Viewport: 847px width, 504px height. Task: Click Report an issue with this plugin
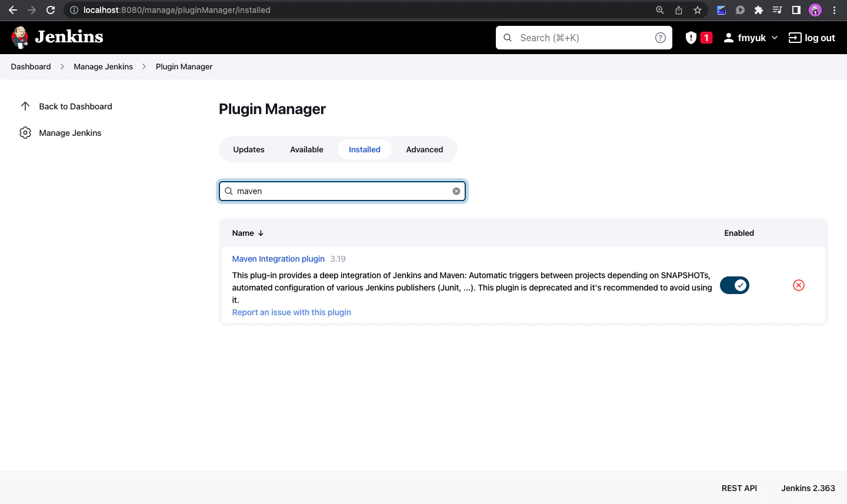pos(292,312)
